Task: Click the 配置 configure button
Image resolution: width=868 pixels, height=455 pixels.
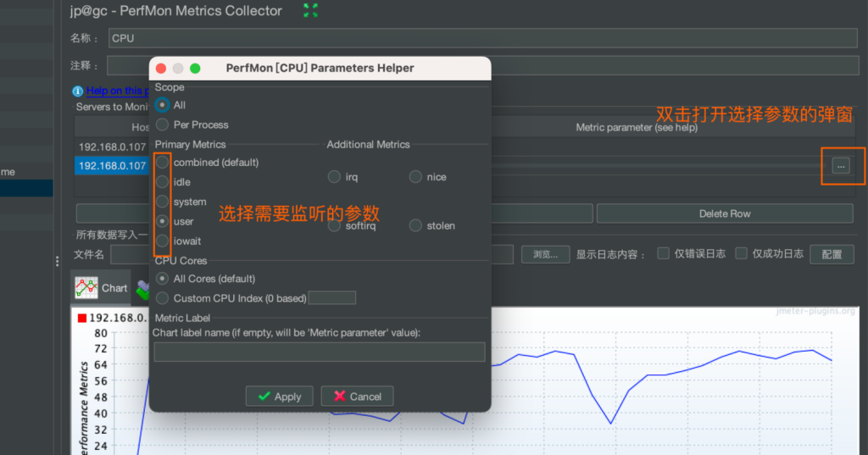Action: pos(832,254)
